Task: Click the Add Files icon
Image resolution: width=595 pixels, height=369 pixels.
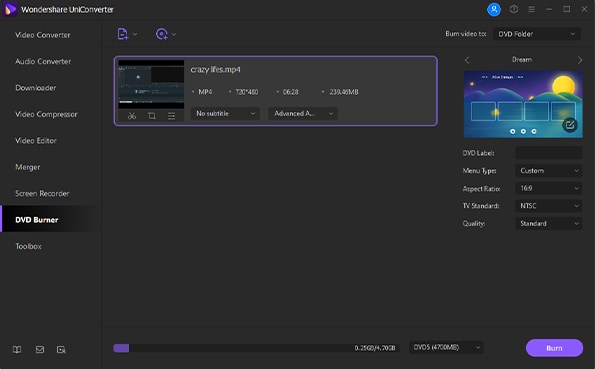Action: click(x=123, y=34)
